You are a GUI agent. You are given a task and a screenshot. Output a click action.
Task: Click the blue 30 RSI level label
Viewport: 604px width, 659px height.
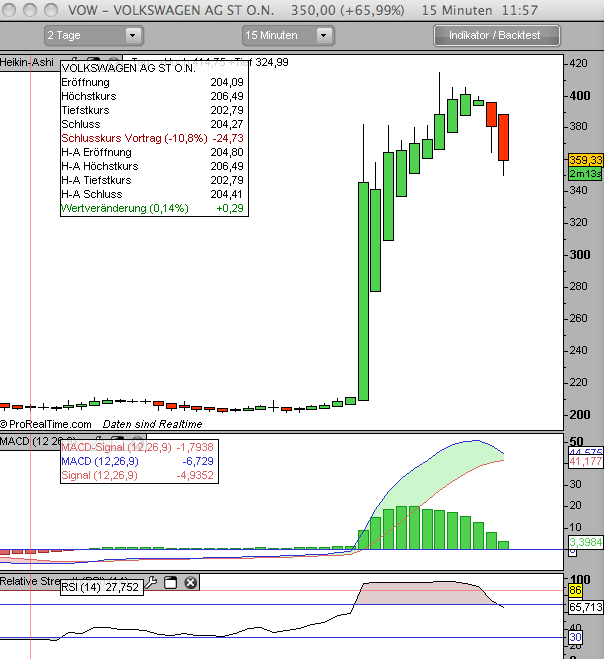pyautogui.click(x=575, y=638)
